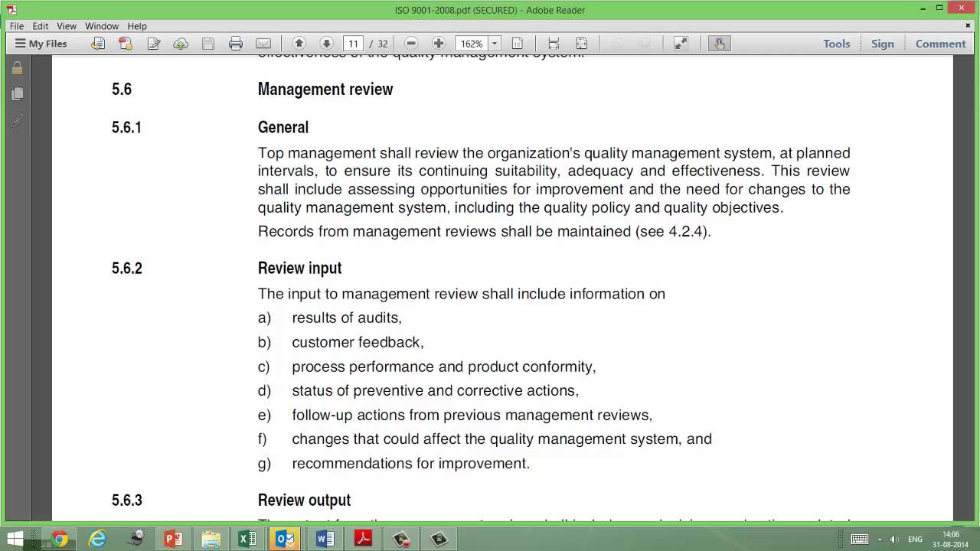Click the Save file icon
980x551 pixels.
tap(208, 44)
